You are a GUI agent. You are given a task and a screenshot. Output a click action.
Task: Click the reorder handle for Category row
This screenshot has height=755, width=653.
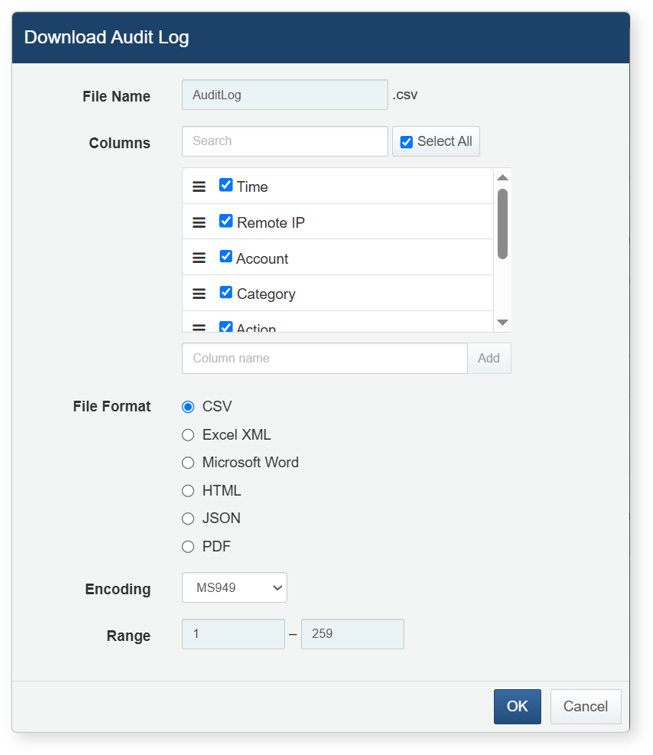199,294
